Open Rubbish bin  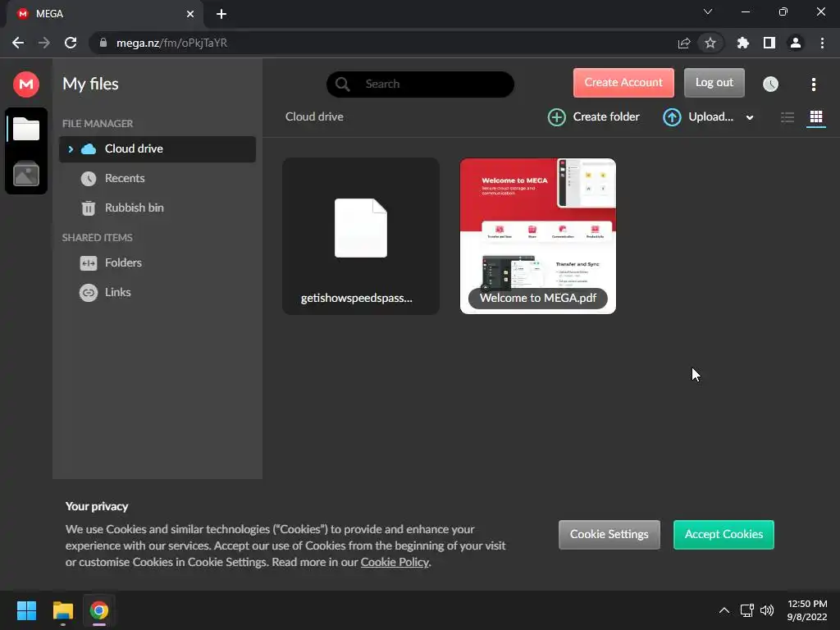pyautogui.click(x=134, y=208)
